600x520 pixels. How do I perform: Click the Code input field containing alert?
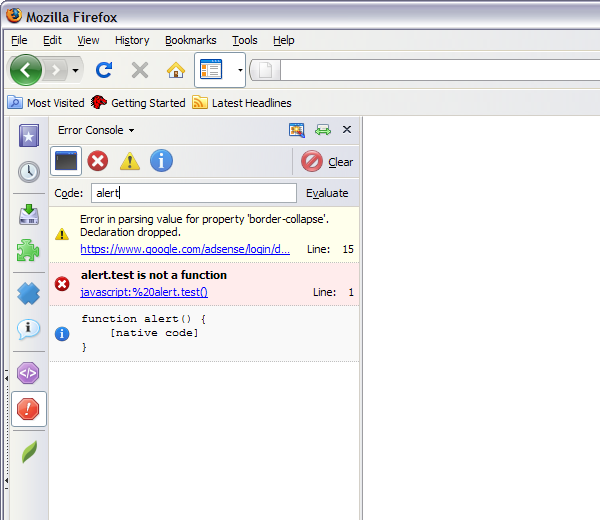click(x=194, y=193)
